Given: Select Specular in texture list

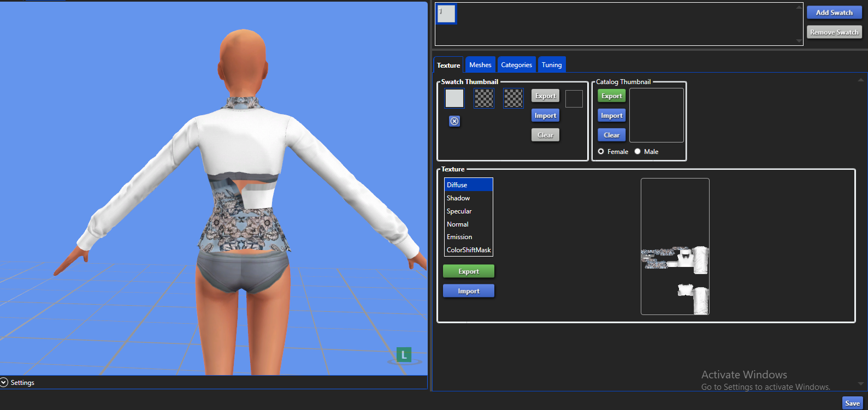Looking at the screenshot, I should click(469, 211).
